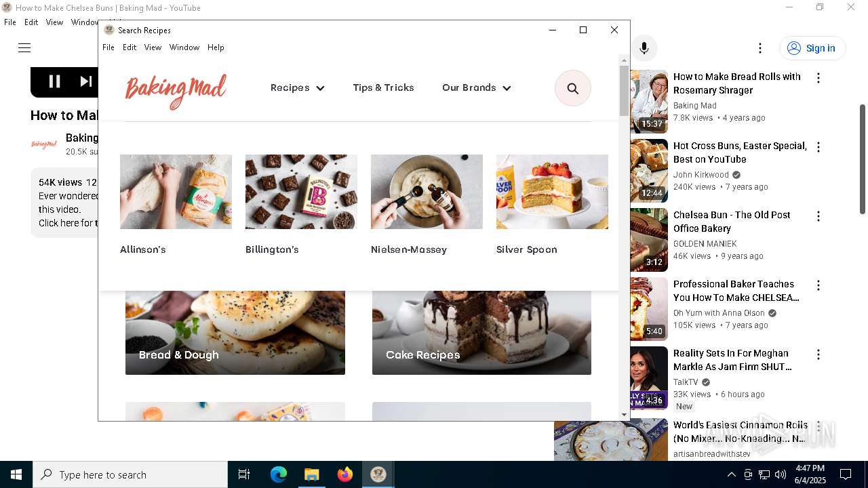Open the Windows Start menu
Screen dimensions: 868x488
[x=16, y=474]
